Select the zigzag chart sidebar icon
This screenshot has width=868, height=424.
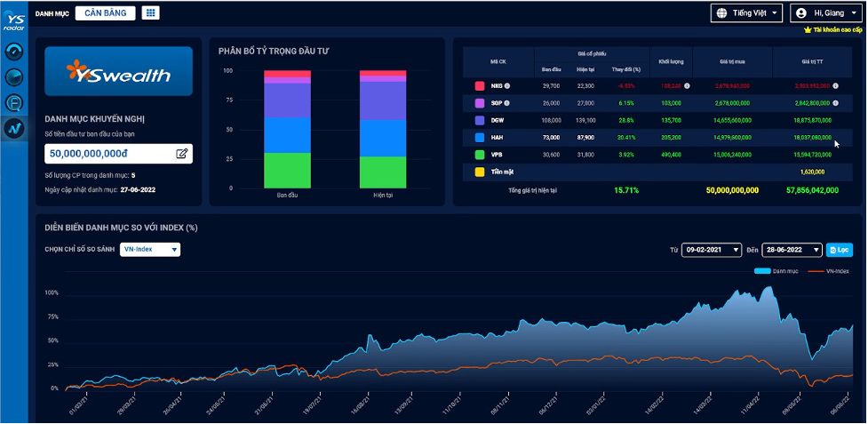click(14, 128)
